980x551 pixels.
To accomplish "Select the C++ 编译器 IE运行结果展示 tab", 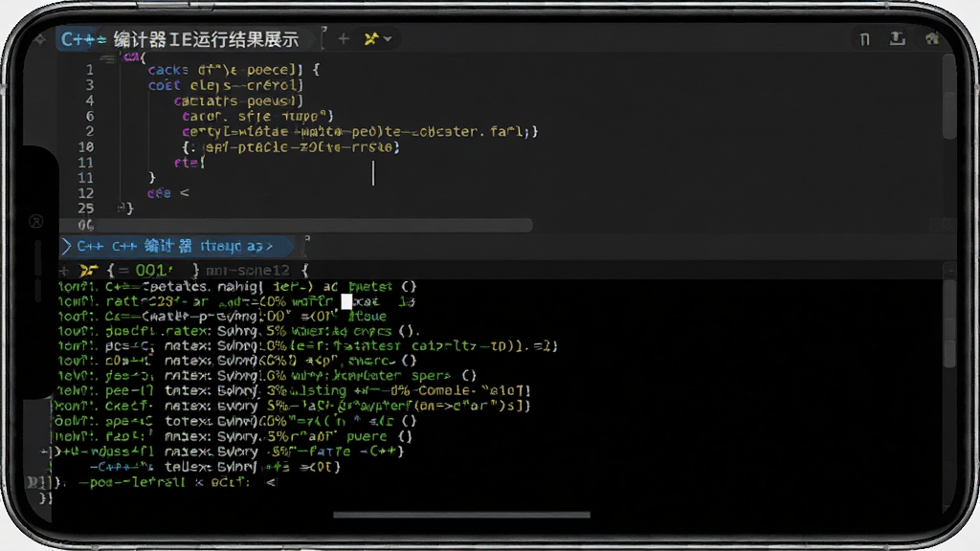I will 180,39.
